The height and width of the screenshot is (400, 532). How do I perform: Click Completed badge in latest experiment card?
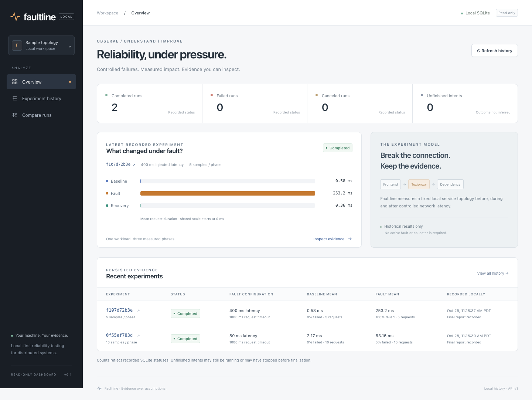pyautogui.click(x=338, y=148)
